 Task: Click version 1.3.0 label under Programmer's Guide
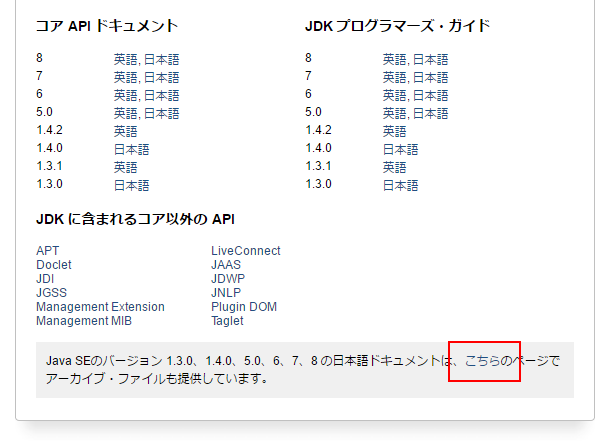click(x=318, y=184)
